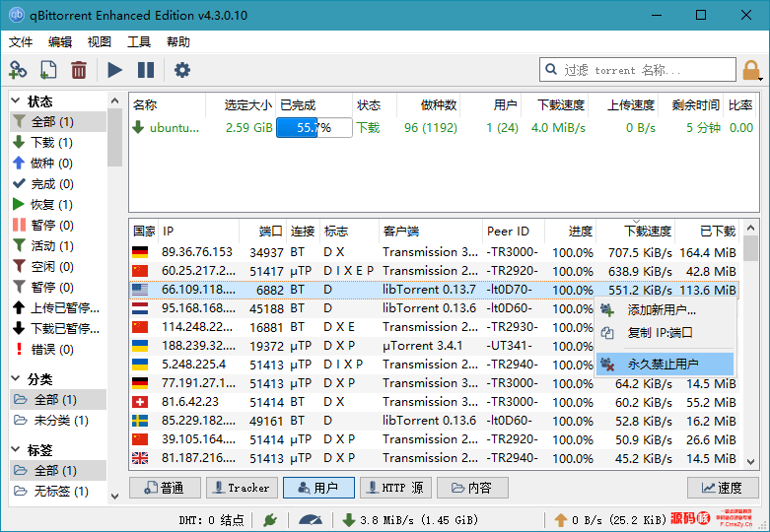Switch to the 普通 tab
Screen dimensions: 770x532
pyautogui.click(x=165, y=488)
